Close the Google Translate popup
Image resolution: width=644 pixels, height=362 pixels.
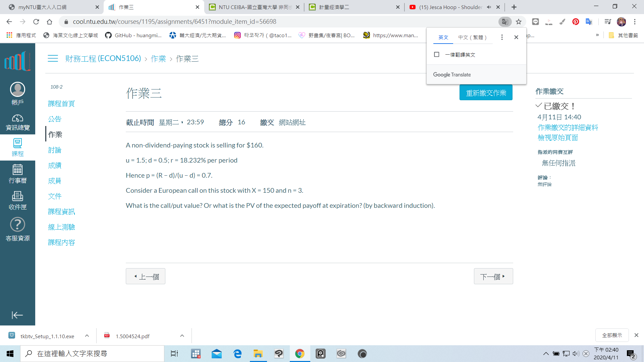(x=516, y=37)
